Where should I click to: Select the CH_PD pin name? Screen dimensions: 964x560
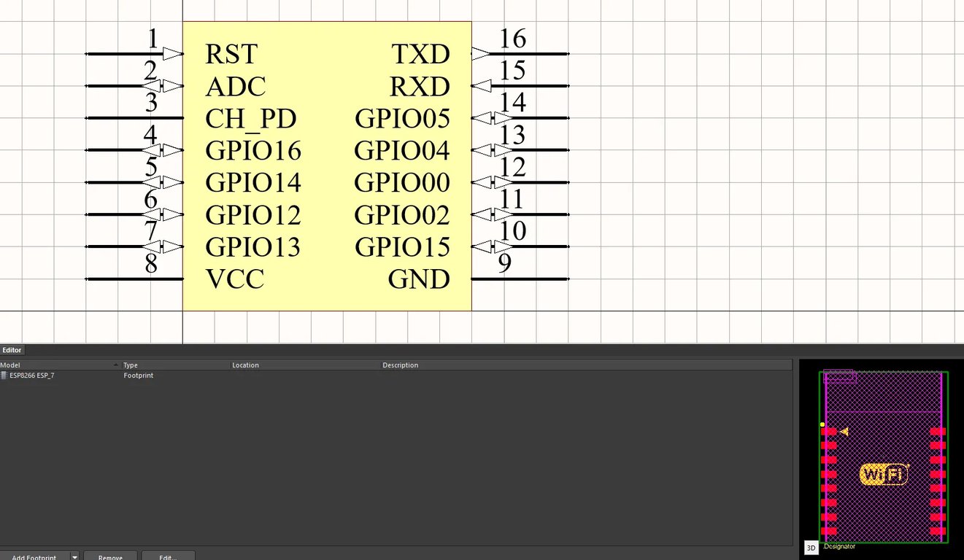251,119
